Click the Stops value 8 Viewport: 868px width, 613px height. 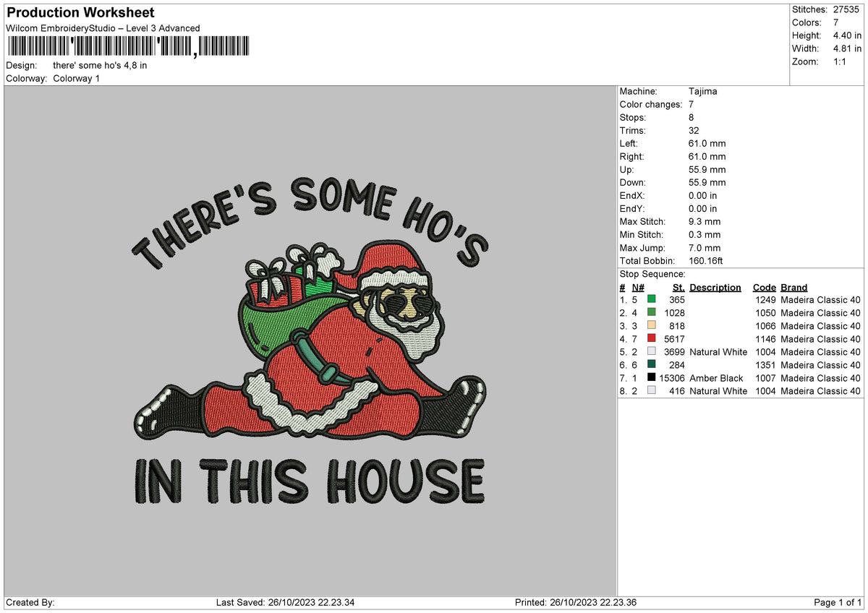click(x=692, y=117)
